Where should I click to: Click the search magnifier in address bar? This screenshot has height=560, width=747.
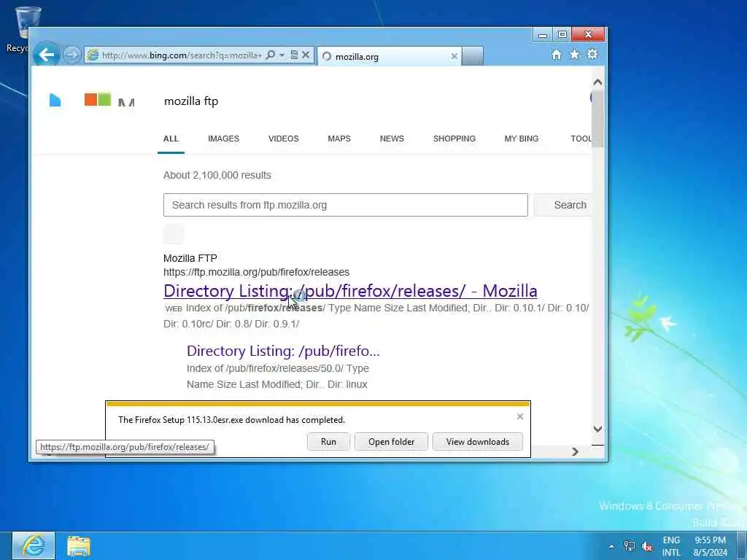coord(270,55)
